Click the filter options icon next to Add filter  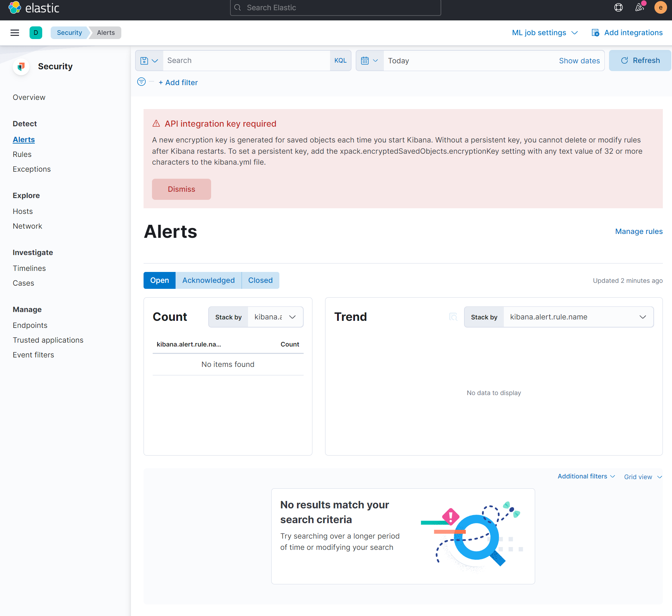[141, 82]
